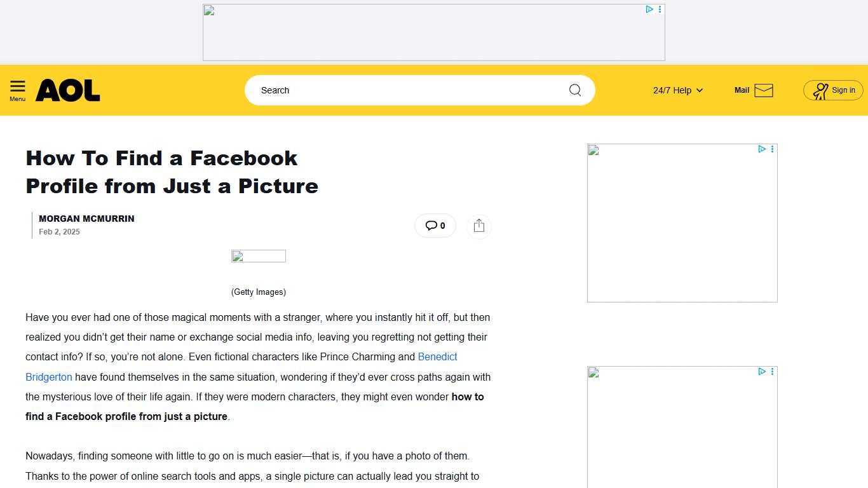This screenshot has width=868, height=488.
Task: Click inside the Search input field
Action: click(381, 90)
